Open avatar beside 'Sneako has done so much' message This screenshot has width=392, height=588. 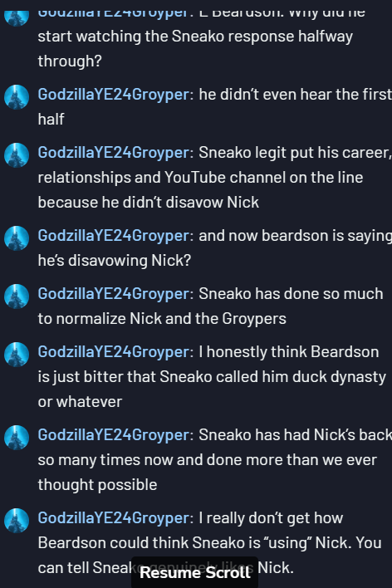tap(17, 296)
